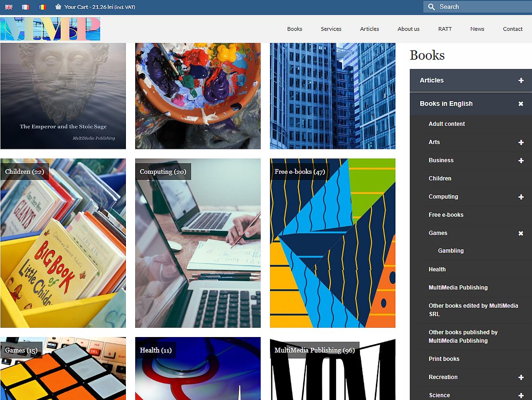Open the About us menu
532x400 pixels.
[408, 29]
